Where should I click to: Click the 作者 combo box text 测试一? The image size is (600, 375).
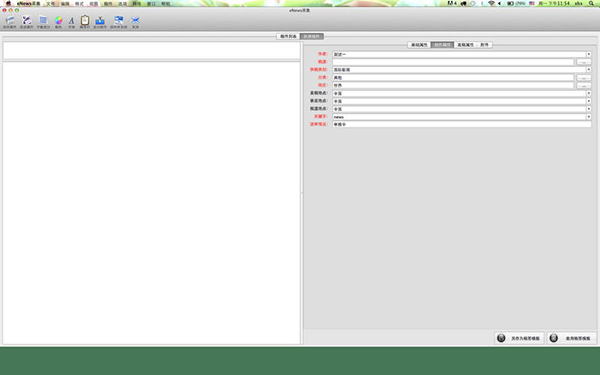click(x=340, y=54)
